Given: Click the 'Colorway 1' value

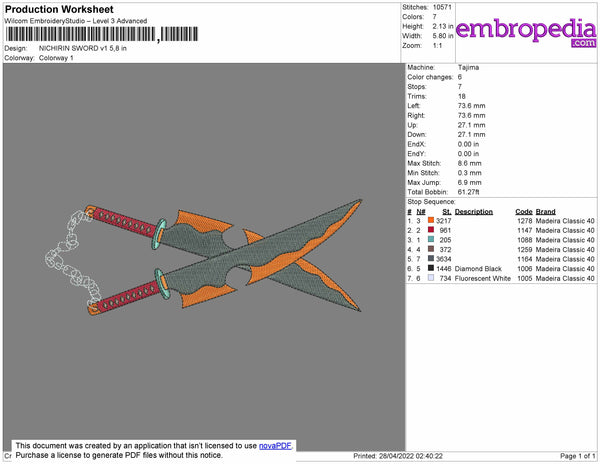Looking at the screenshot, I should coord(56,58).
